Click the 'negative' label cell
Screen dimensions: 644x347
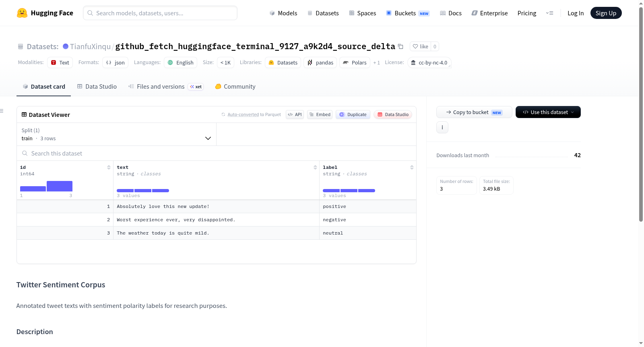(367, 220)
